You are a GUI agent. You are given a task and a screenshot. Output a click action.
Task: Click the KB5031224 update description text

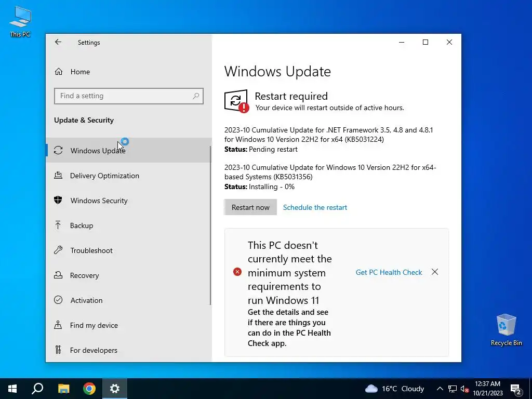point(328,135)
